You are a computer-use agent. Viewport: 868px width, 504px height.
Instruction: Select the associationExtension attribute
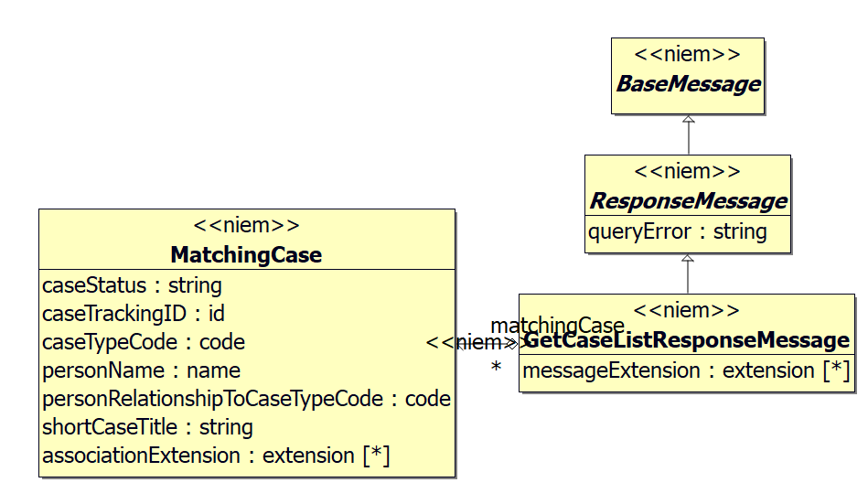216,456
